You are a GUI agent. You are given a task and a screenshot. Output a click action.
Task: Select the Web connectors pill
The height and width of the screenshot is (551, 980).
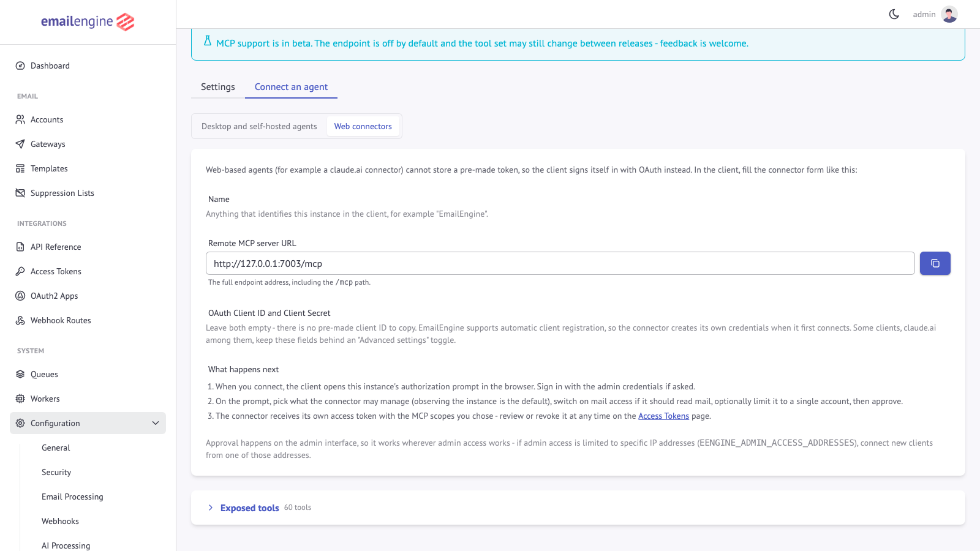[x=363, y=126]
